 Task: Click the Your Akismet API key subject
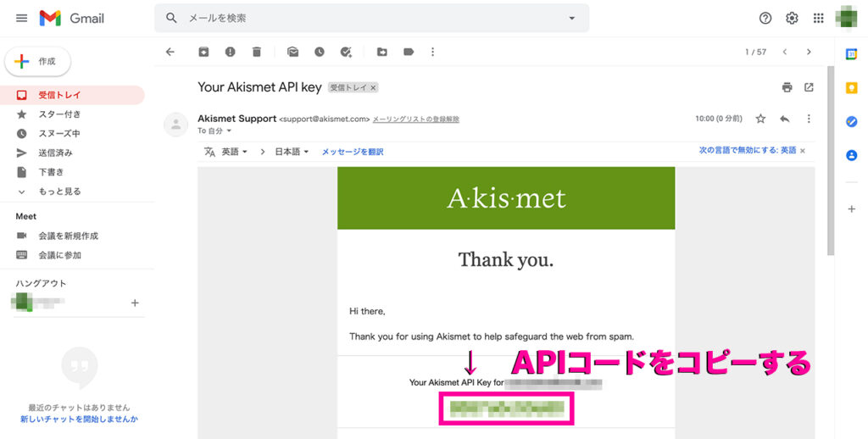[259, 87]
